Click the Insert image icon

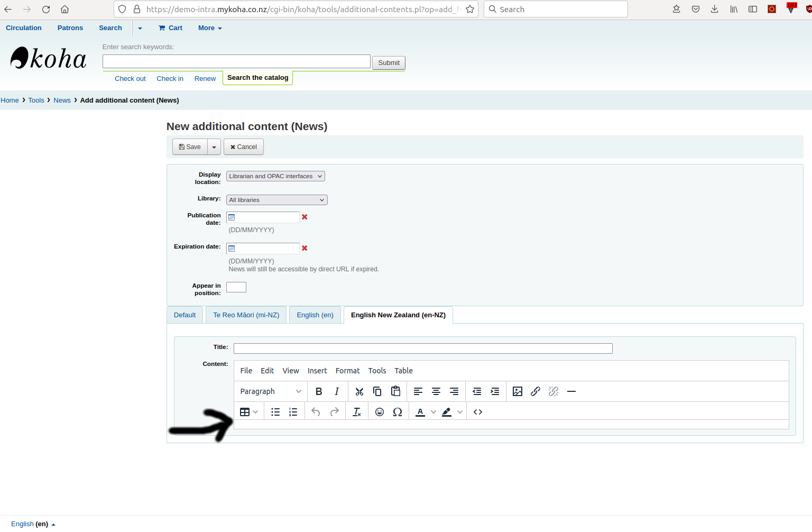(x=518, y=391)
